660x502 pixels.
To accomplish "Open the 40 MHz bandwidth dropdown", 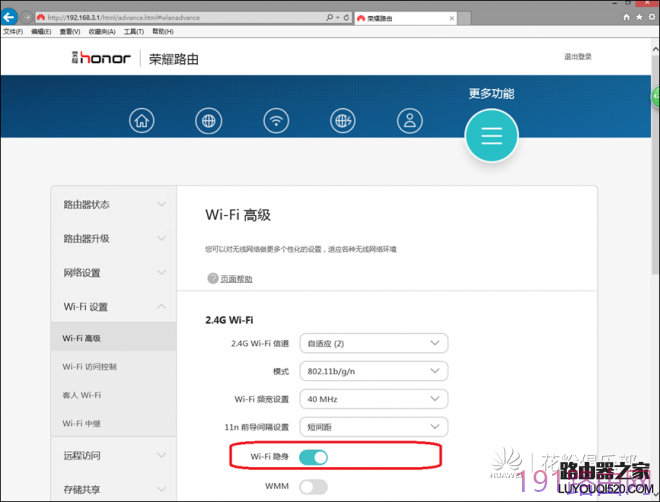I will (374, 399).
